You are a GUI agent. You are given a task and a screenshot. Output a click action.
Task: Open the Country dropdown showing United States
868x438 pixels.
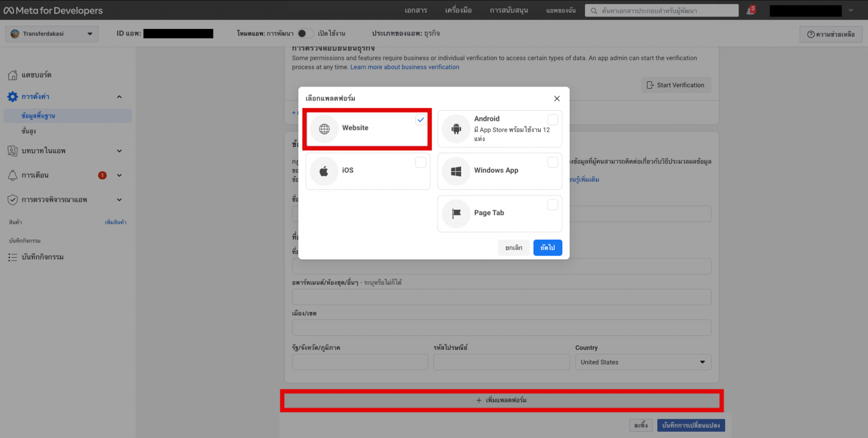(x=643, y=362)
